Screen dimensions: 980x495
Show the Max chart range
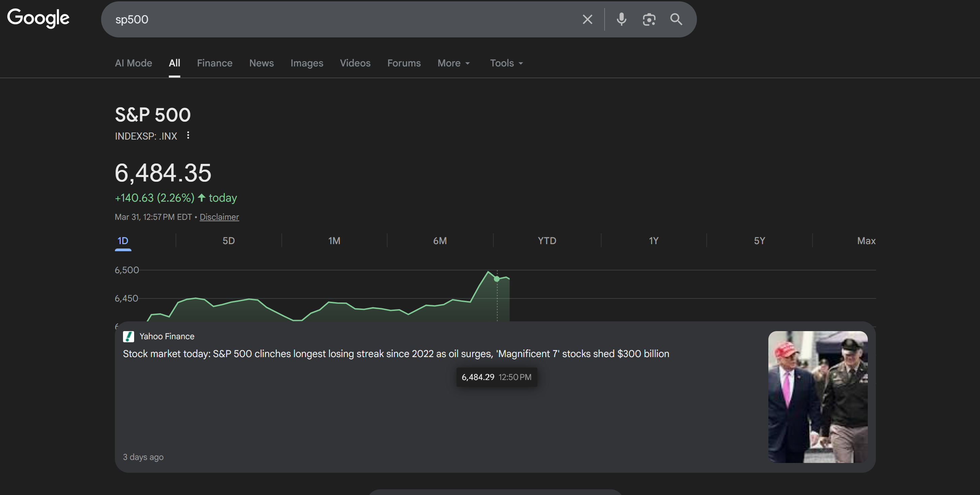866,241
